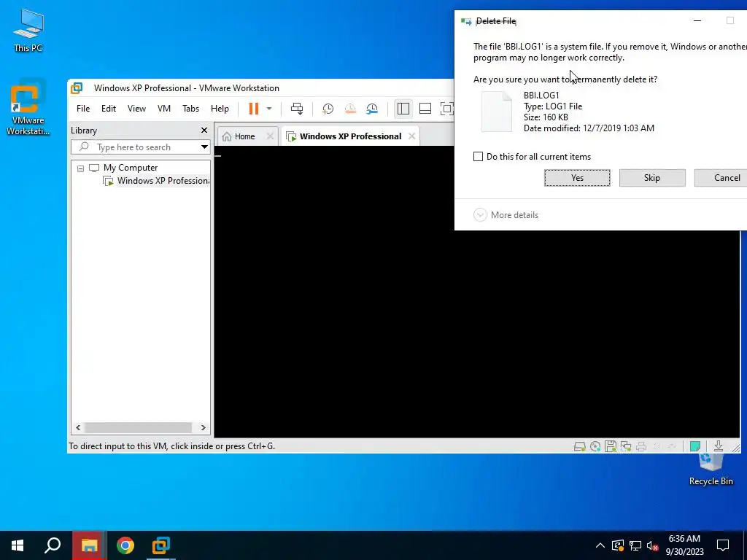
Task: Click the library scrollbar right arrow
Action: tap(204, 427)
